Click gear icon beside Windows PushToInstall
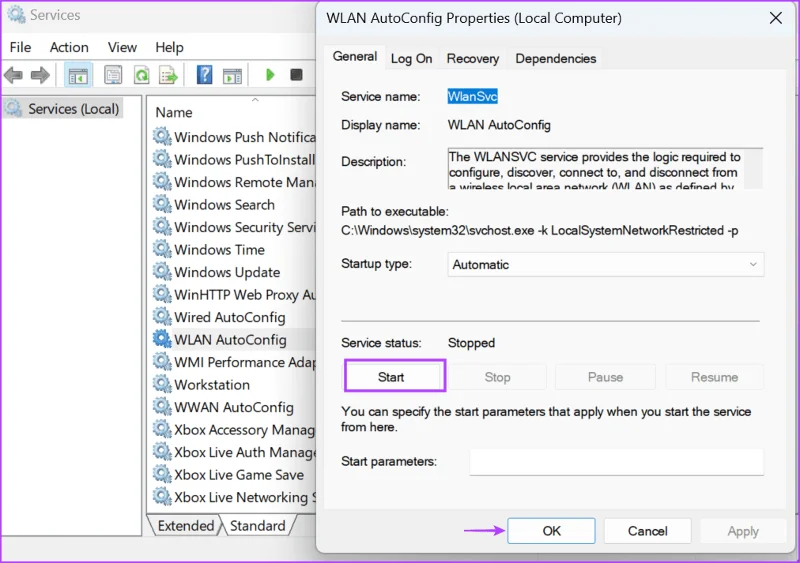800x563 pixels. [x=162, y=159]
